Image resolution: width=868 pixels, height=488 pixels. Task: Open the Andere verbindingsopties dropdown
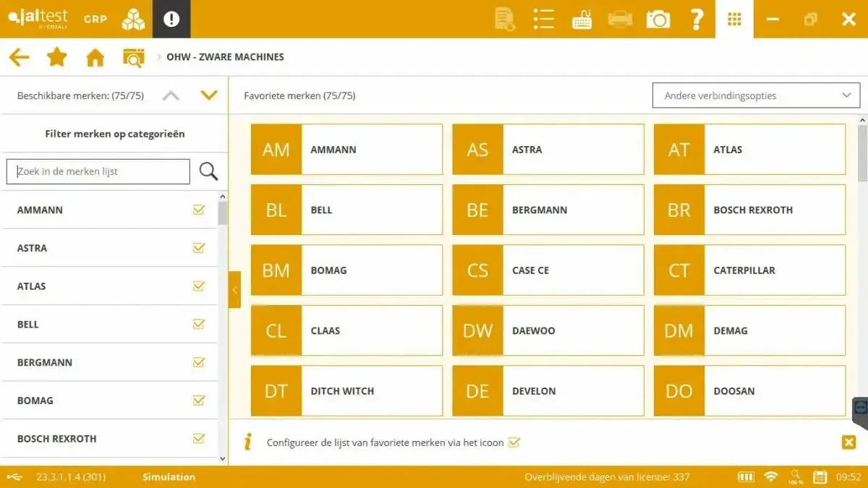tap(755, 95)
